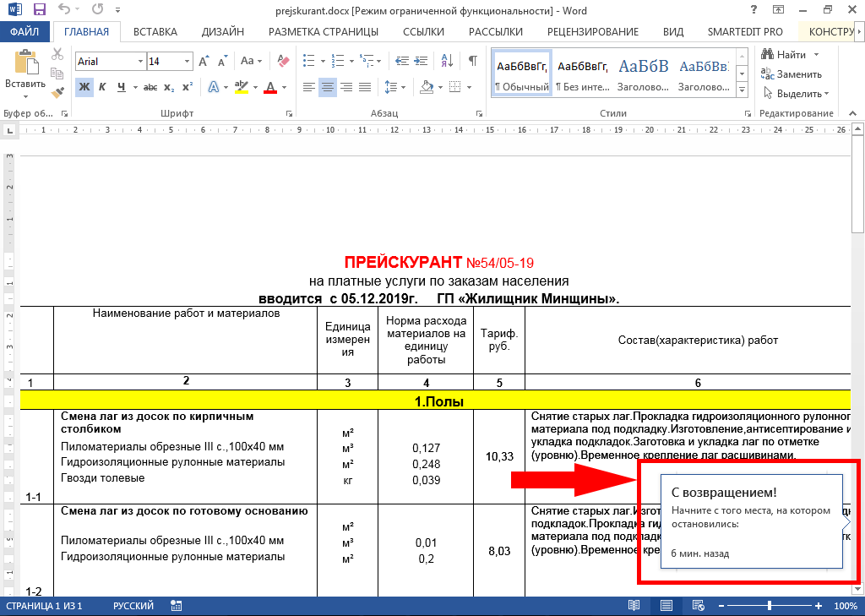Click the Format Painter brush icon

(57, 93)
